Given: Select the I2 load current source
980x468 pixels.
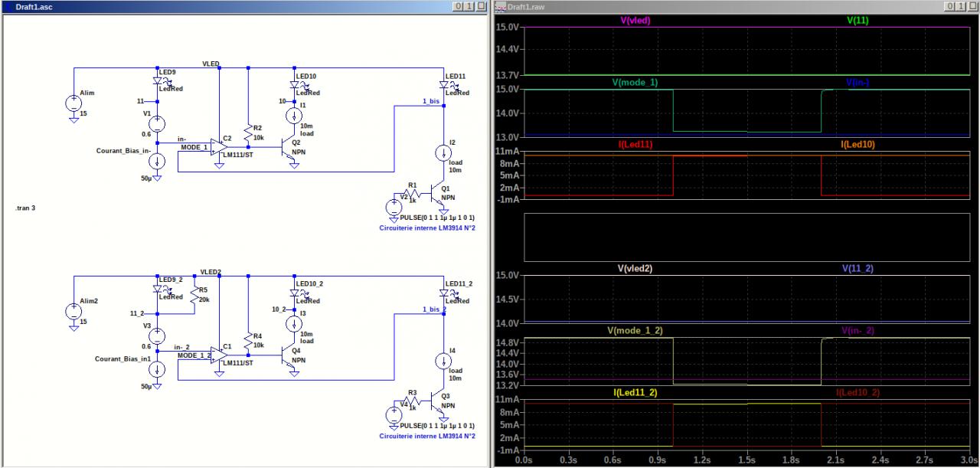Looking at the screenshot, I should [443, 153].
